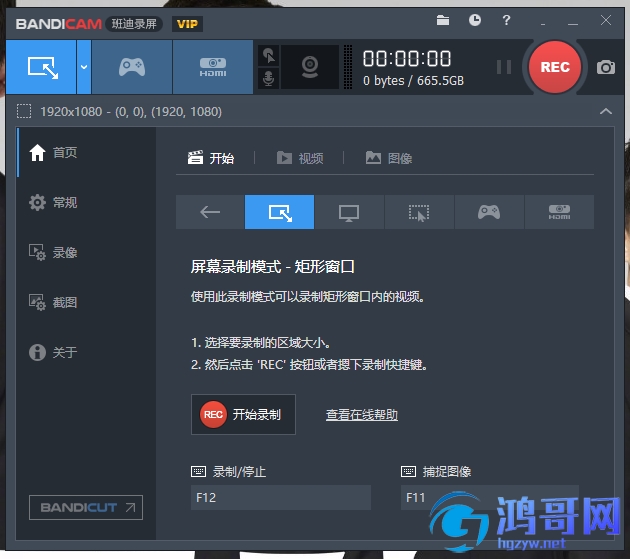Image resolution: width=630 pixels, height=559 pixels.
Task: Click the 1920x1080 recording area selector
Action: 119,111
